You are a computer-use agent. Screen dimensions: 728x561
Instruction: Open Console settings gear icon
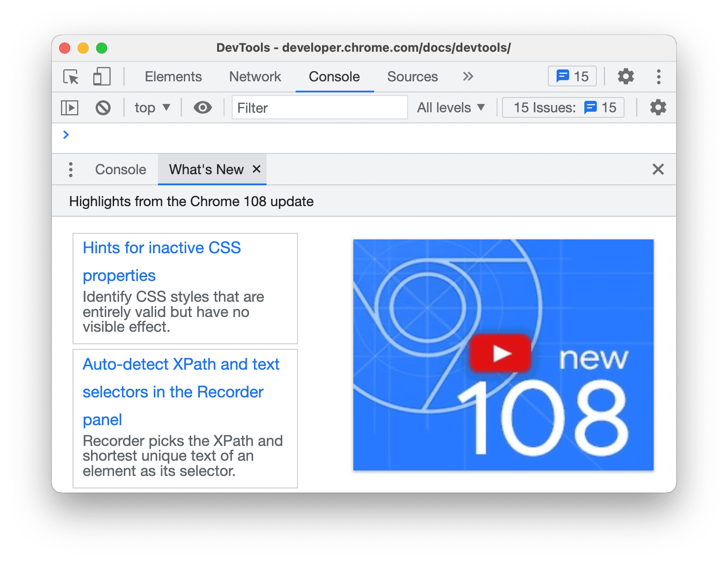coord(658,108)
